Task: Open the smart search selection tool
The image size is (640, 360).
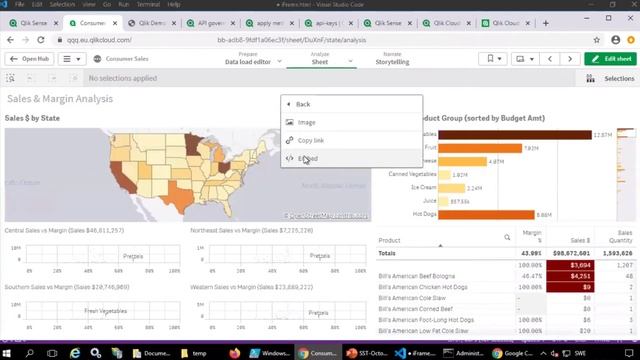Action: (10, 78)
